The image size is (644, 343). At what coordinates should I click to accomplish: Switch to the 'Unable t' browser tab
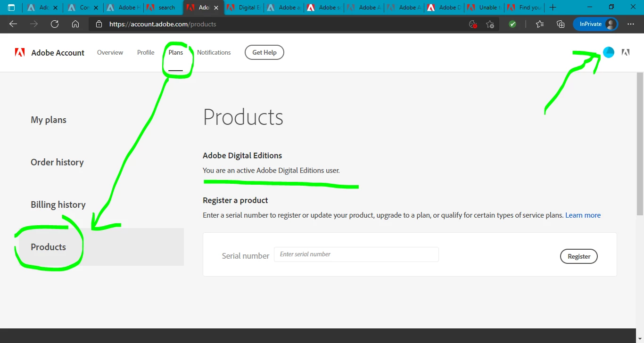coord(483,8)
